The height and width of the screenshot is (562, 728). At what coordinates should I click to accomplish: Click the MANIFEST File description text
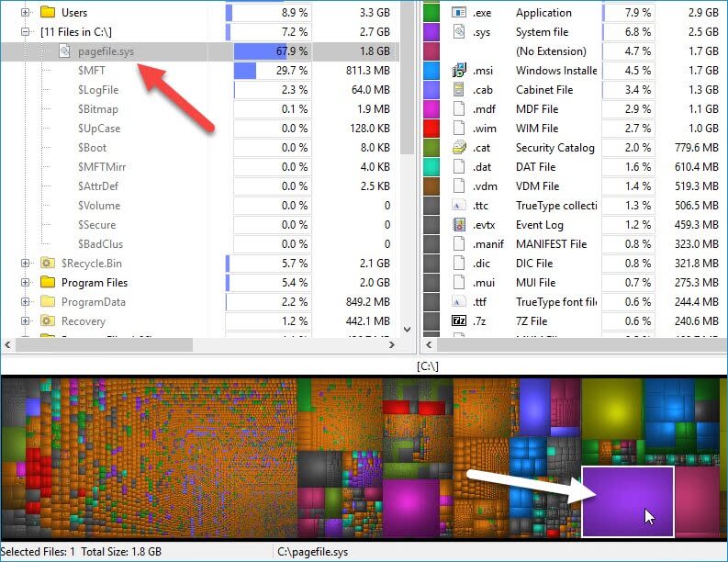click(x=551, y=244)
